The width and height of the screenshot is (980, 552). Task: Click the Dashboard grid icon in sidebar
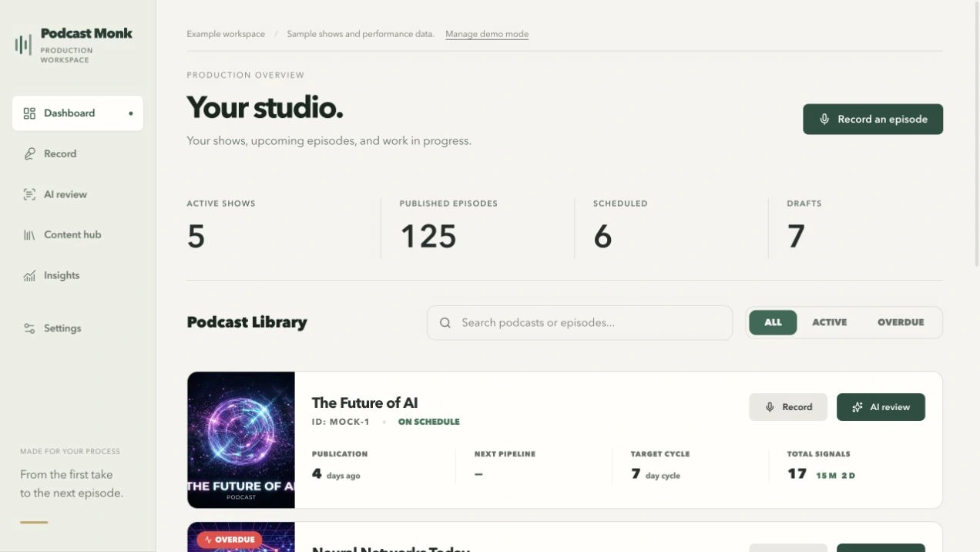pos(29,113)
